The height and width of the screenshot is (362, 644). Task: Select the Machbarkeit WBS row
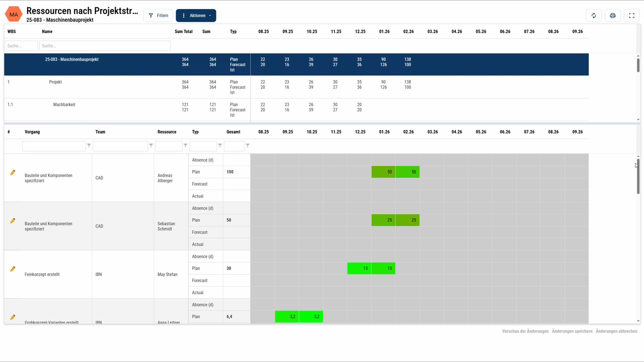[x=64, y=105]
